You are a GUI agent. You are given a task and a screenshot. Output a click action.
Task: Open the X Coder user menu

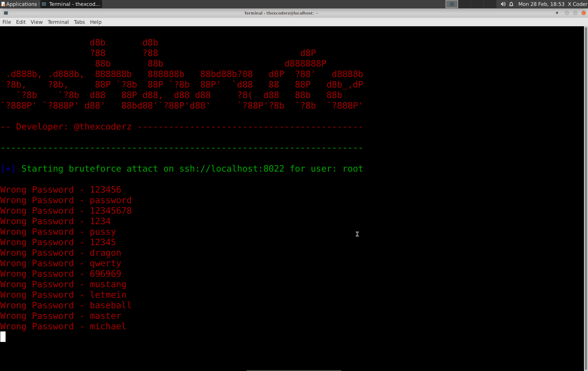point(577,4)
